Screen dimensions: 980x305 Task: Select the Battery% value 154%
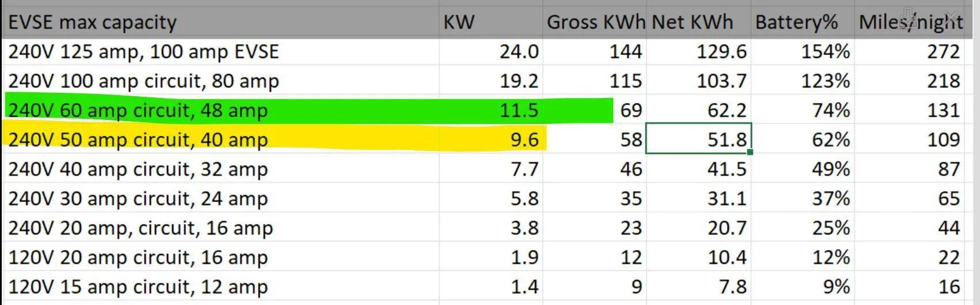pyautogui.click(x=826, y=52)
